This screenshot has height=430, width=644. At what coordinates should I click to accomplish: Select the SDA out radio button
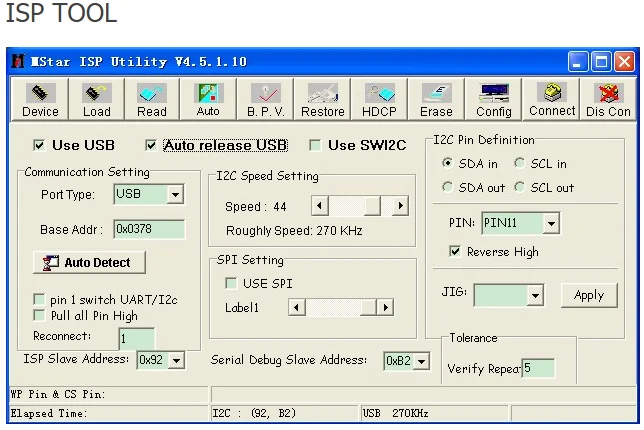(x=447, y=187)
